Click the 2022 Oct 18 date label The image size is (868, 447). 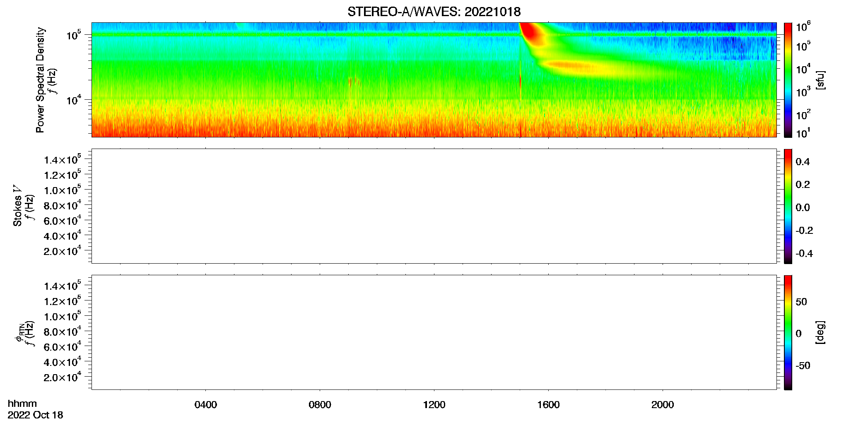click(x=35, y=415)
